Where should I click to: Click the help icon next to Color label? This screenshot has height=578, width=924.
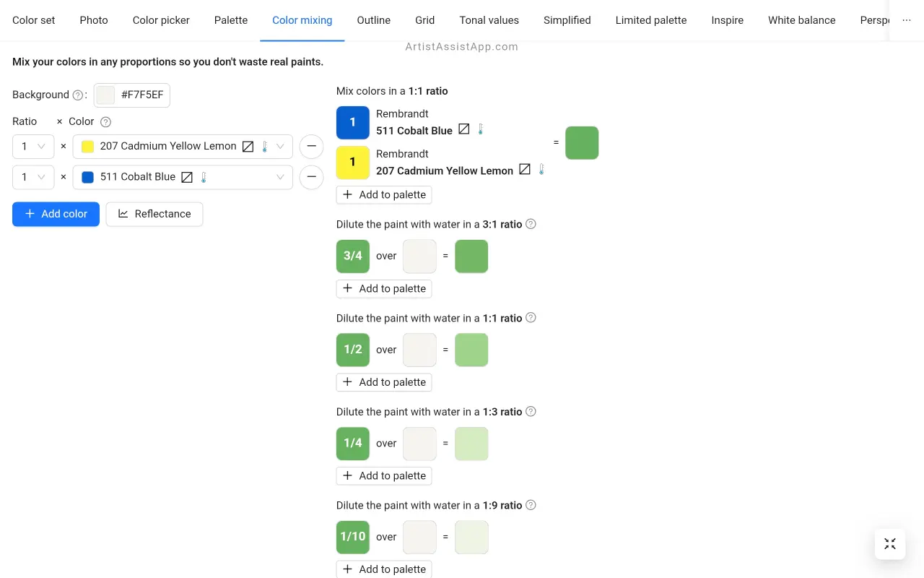pyautogui.click(x=105, y=122)
